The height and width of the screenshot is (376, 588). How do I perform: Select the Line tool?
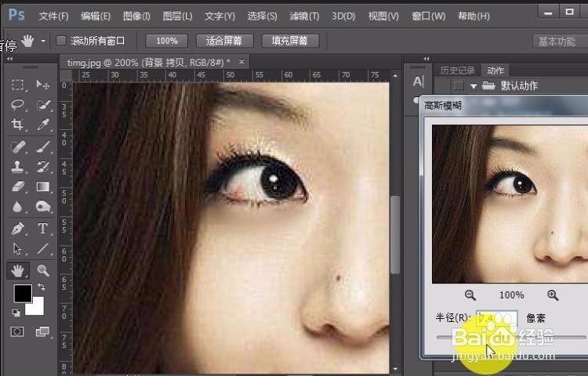43,248
